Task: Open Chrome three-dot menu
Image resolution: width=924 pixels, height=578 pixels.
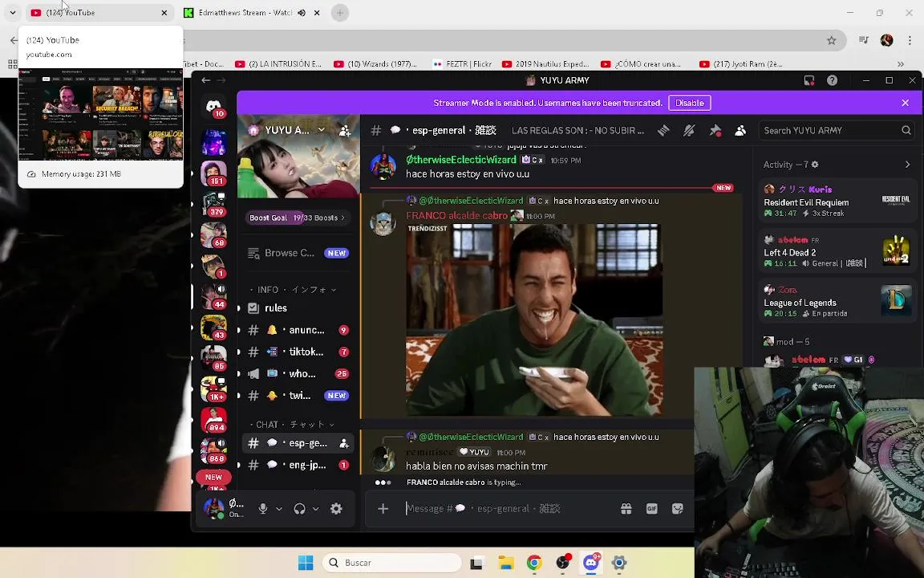Action: [910, 40]
